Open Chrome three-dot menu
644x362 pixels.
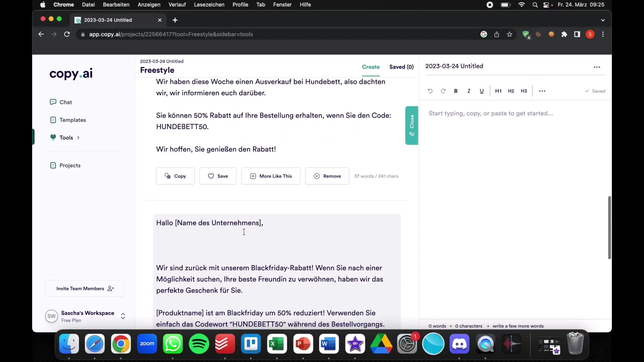pyautogui.click(x=603, y=34)
